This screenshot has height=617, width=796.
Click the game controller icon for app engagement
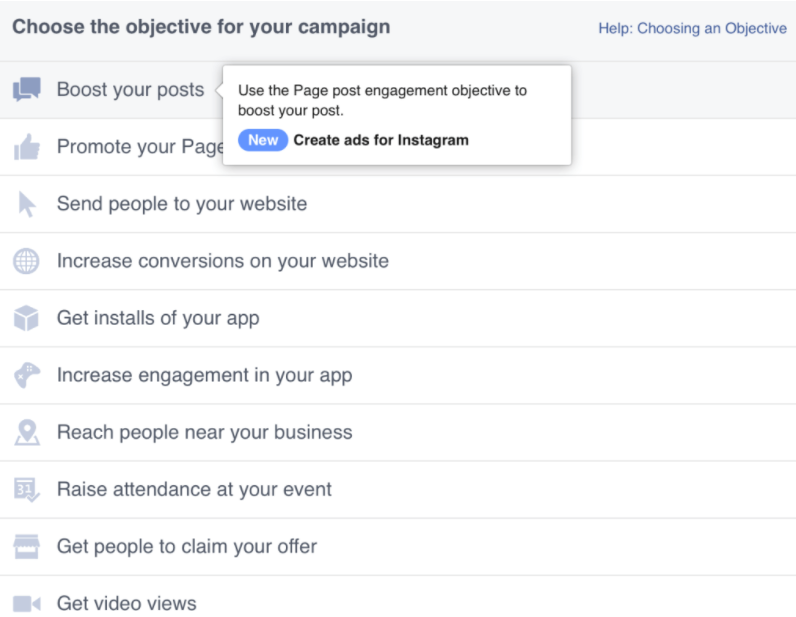click(27, 376)
